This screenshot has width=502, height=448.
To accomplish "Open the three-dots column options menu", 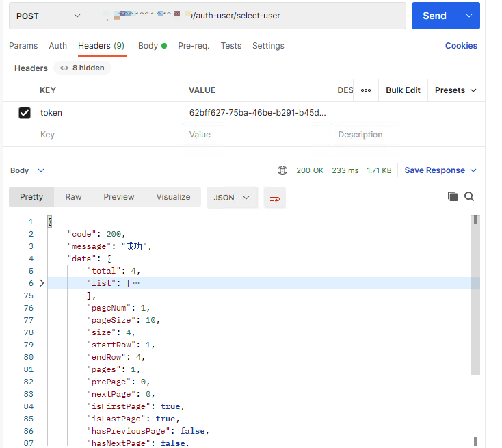I will (x=366, y=90).
